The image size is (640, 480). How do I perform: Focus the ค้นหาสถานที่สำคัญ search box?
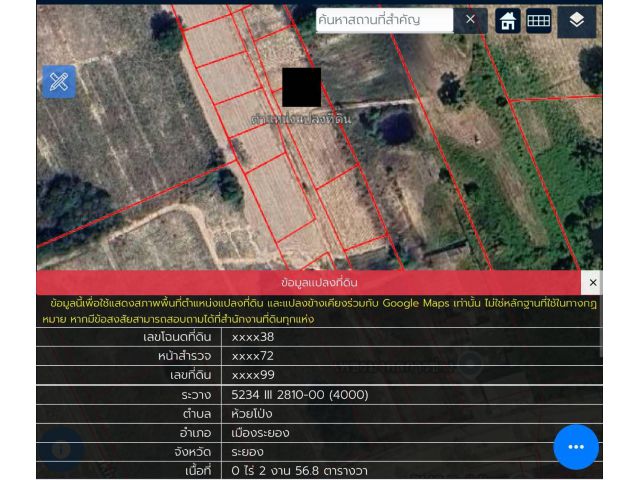(x=384, y=20)
